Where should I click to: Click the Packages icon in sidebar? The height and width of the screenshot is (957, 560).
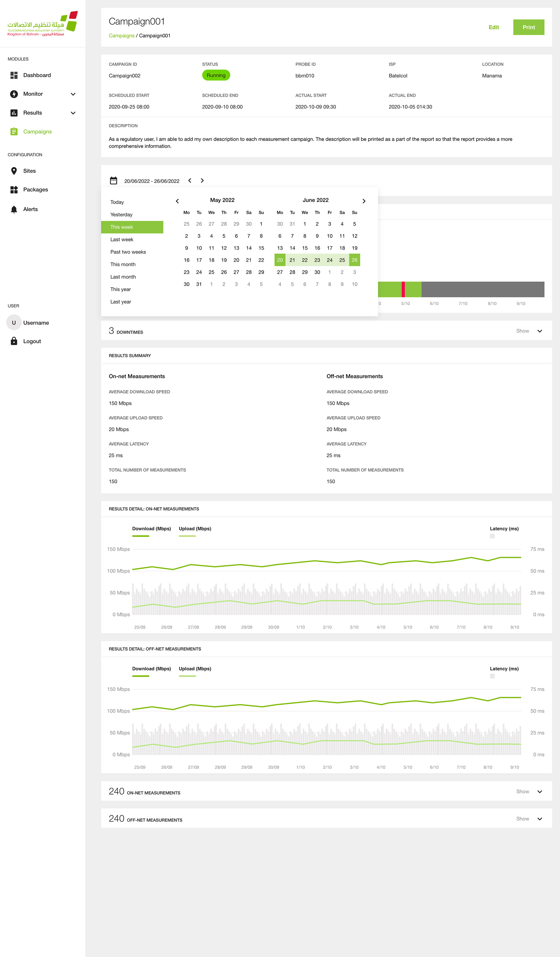(14, 189)
